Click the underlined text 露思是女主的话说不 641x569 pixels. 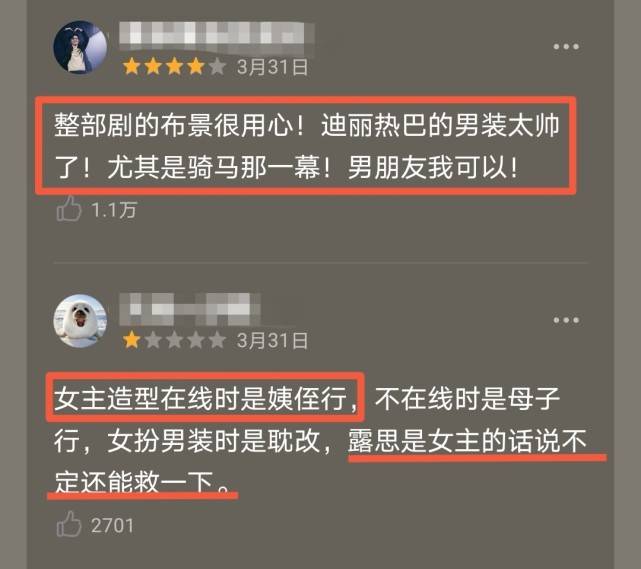point(468,441)
